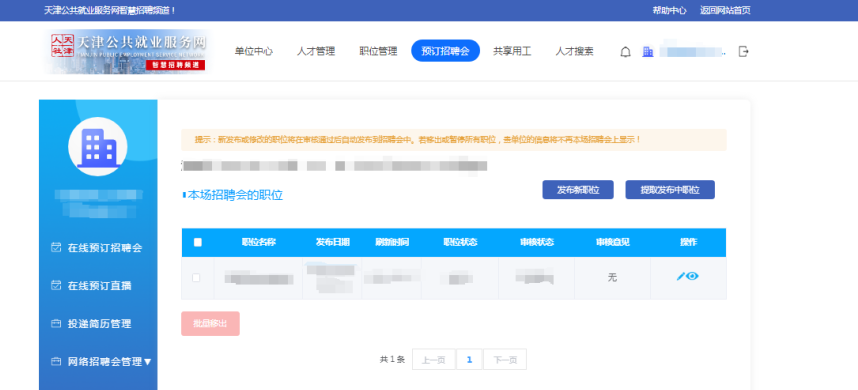Open 投递简历管理 in sidebar
This screenshot has height=390, width=858.
point(99,324)
